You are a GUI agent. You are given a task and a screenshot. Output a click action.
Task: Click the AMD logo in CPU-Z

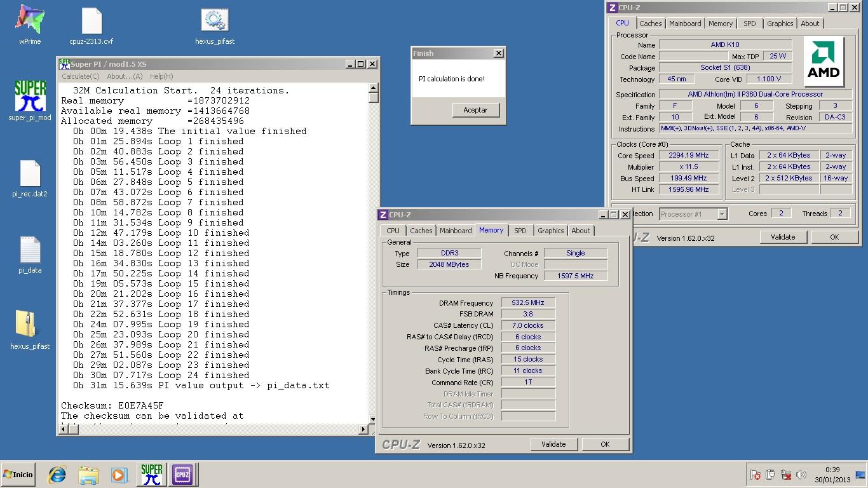[824, 62]
